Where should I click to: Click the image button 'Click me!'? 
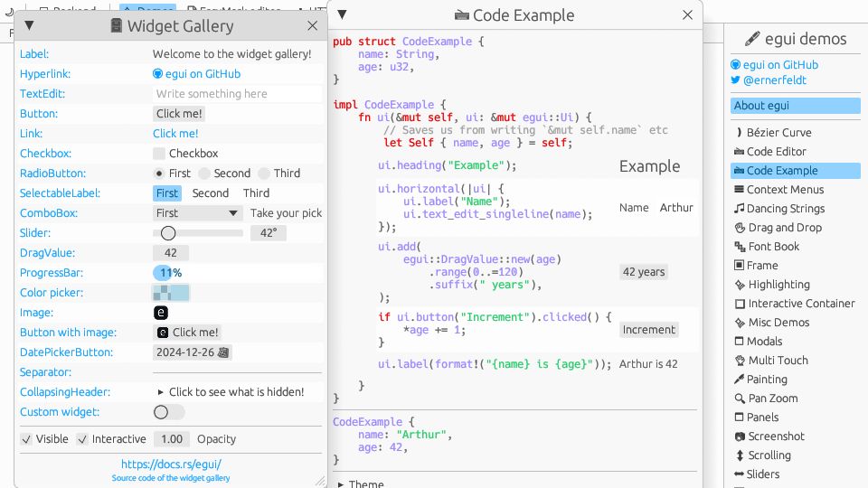[x=187, y=333]
